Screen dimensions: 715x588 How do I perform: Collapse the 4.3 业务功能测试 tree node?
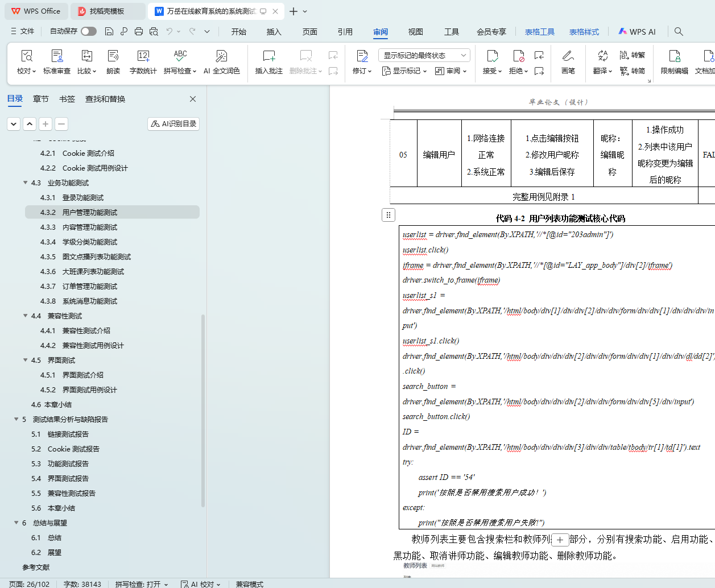(x=26, y=183)
